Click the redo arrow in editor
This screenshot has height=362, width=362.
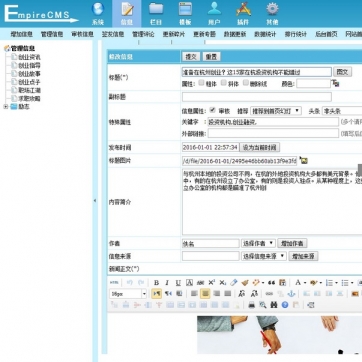(x=141, y=283)
